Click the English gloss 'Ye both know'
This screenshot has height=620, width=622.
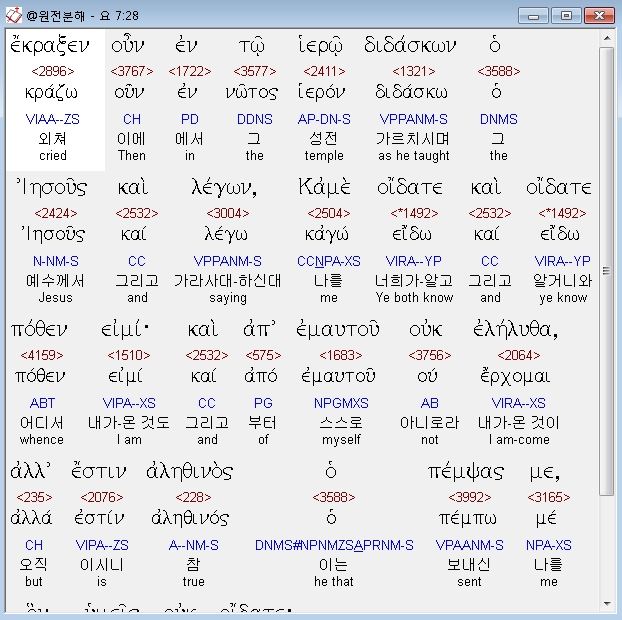414,298
